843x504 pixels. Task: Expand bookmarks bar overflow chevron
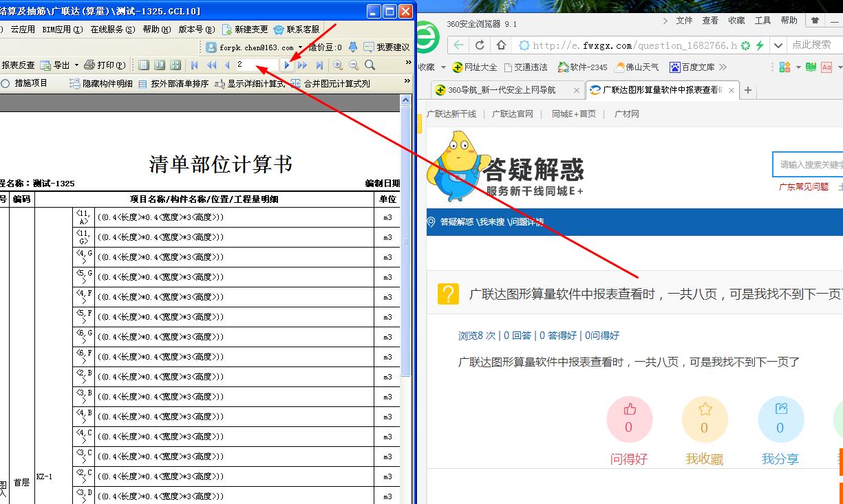pos(723,67)
